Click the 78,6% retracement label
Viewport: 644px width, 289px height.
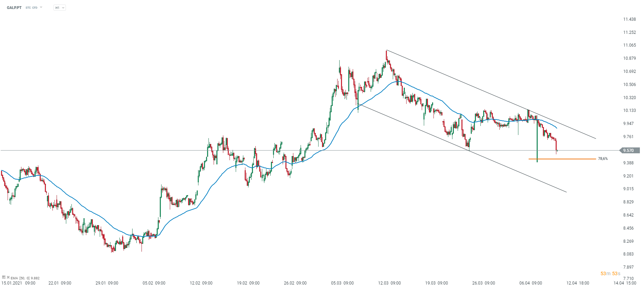click(x=603, y=159)
